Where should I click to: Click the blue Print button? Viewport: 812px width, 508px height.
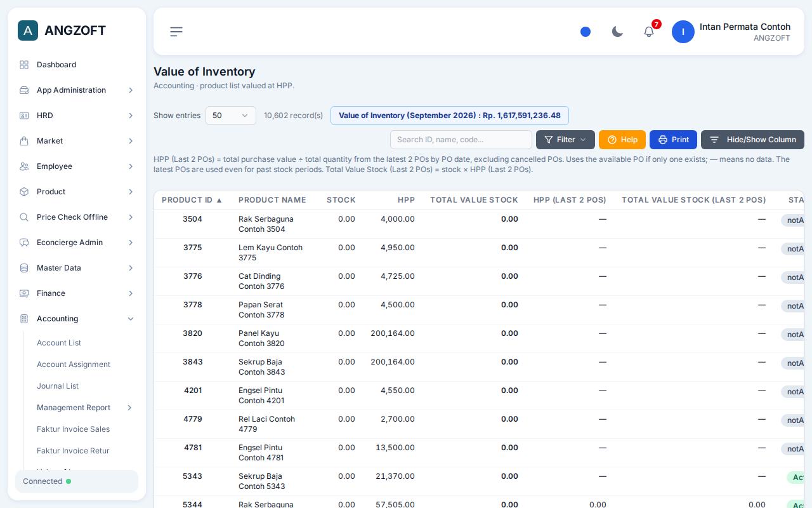click(x=673, y=140)
